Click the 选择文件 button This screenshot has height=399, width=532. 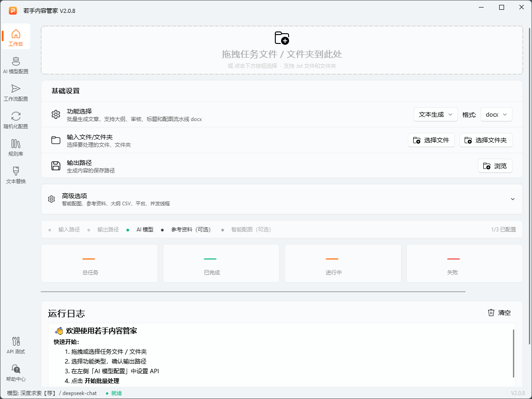431,140
